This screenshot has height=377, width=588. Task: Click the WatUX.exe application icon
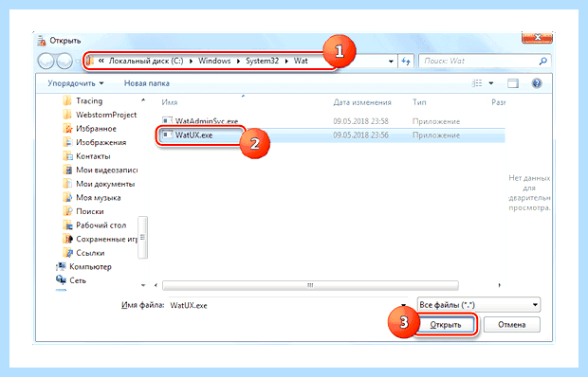click(167, 135)
